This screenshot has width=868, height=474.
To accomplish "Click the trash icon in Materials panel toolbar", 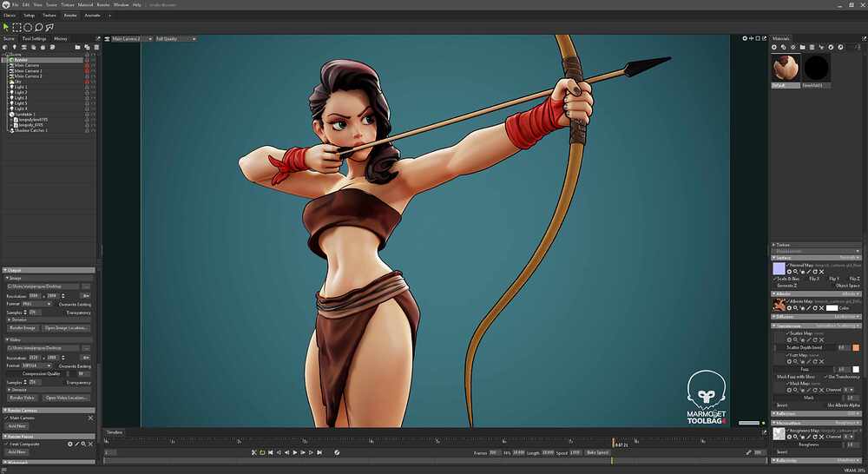I will coord(812,48).
